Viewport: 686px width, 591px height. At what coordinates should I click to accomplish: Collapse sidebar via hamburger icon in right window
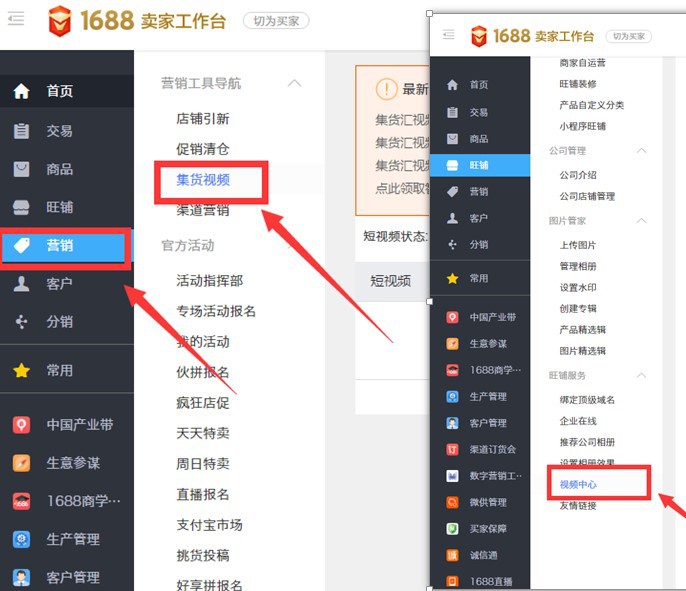(x=448, y=35)
